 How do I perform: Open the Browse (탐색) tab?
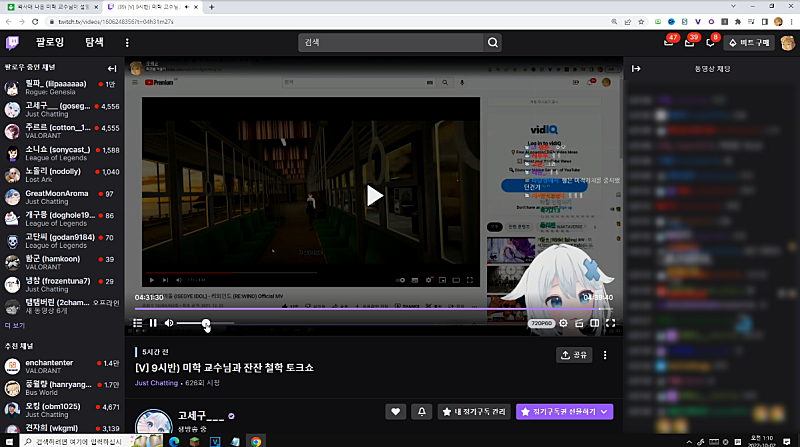click(x=94, y=42)
